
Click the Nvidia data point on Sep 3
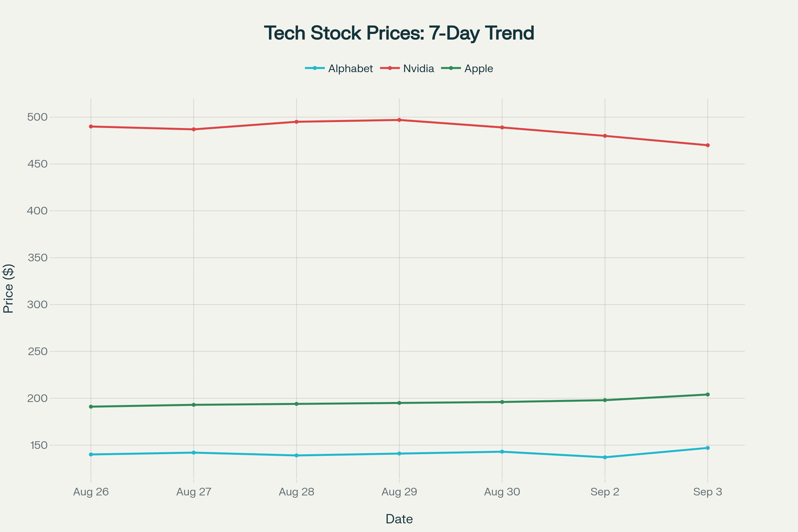click(708, 145)
